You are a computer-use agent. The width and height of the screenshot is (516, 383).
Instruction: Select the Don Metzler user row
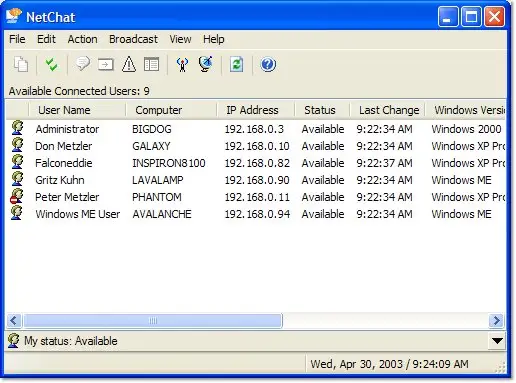(256, 146)
